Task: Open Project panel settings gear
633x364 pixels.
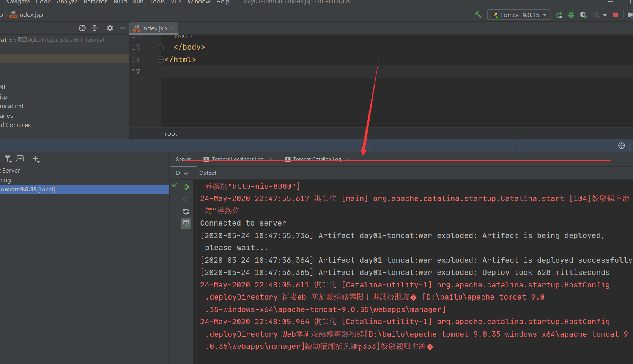Action: pos(110,28)
